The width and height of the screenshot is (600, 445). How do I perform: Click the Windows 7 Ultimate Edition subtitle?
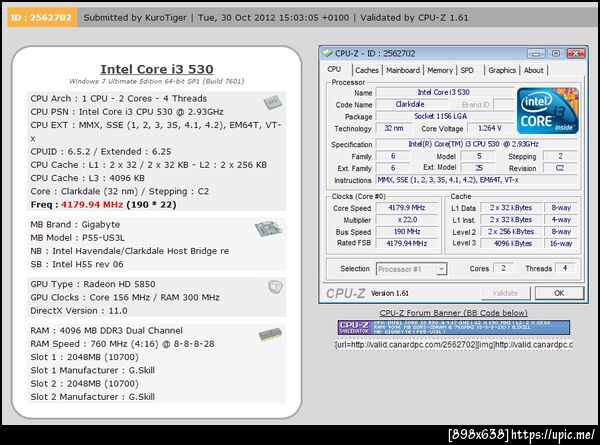157,82
